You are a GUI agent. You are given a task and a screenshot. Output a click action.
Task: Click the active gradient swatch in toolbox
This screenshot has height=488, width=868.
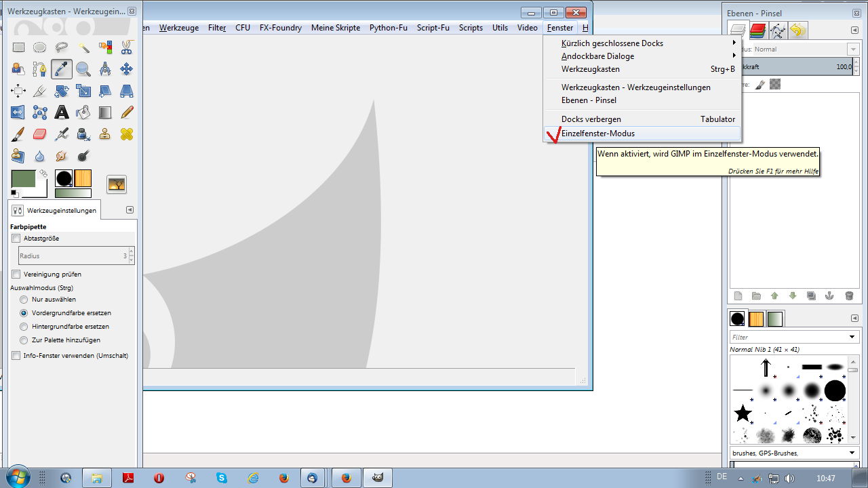click(x=73, y=193)
